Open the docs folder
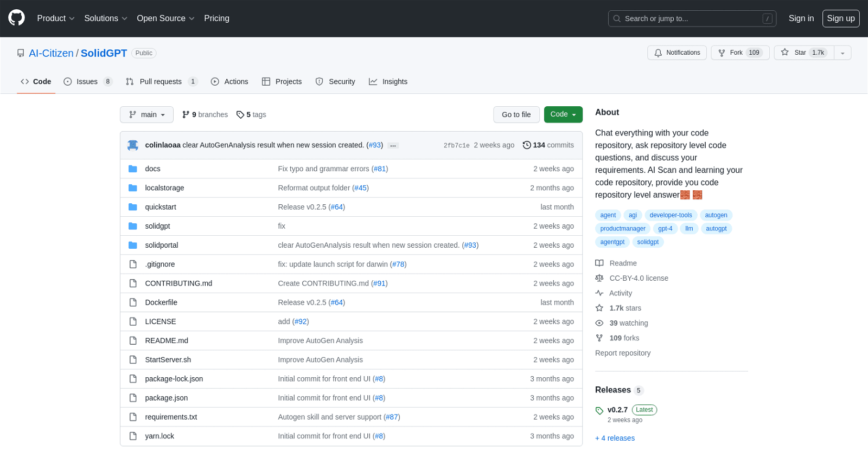The height and width of the screenshot is (452, 868). (x=152, y=169)
